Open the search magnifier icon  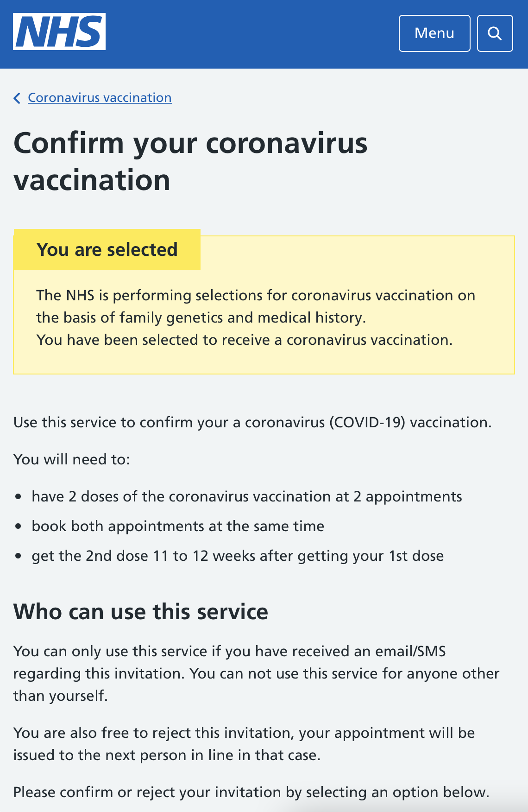tap(495, 33)
